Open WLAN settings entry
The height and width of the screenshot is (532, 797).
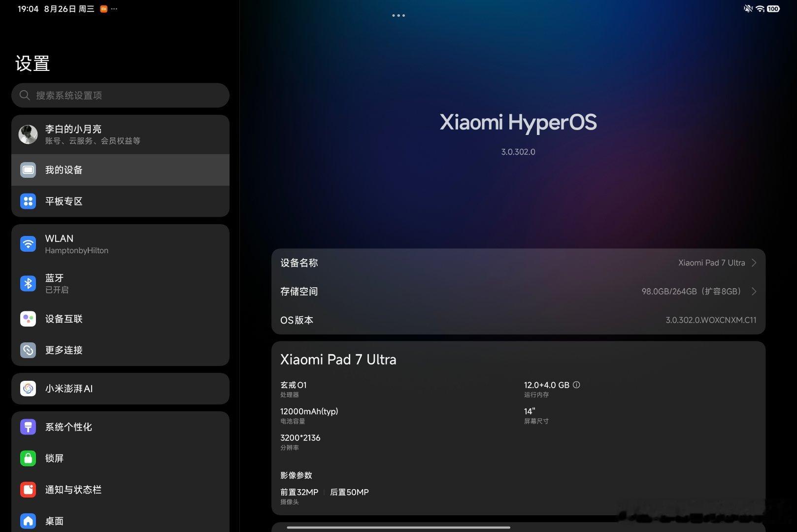pyautogui.click(x=120, y=244)
